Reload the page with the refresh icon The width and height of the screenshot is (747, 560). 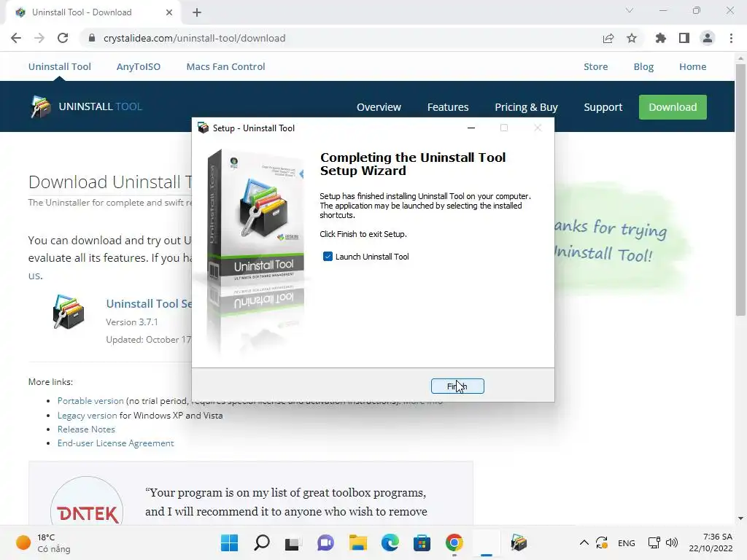click(63, 38)
